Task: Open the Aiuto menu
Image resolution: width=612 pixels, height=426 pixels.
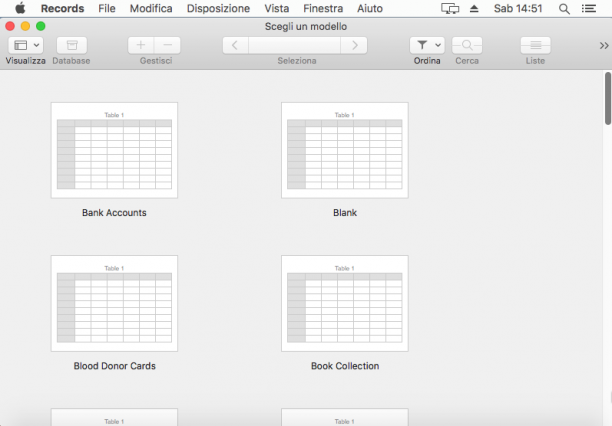Action: 370,8
